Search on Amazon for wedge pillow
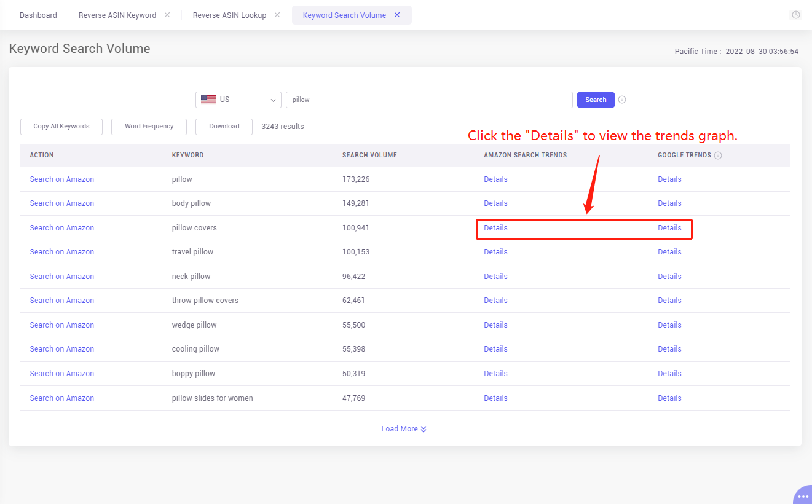This screenshot has height=504, width=812. [x=62, y=325]
